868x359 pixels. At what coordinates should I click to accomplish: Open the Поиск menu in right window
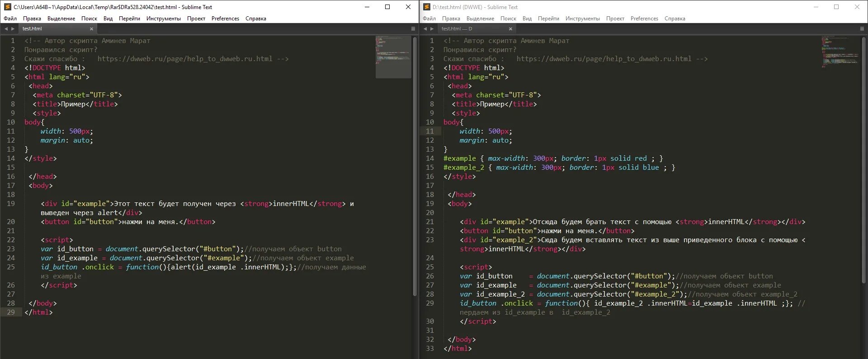click(x=508, y=19)
